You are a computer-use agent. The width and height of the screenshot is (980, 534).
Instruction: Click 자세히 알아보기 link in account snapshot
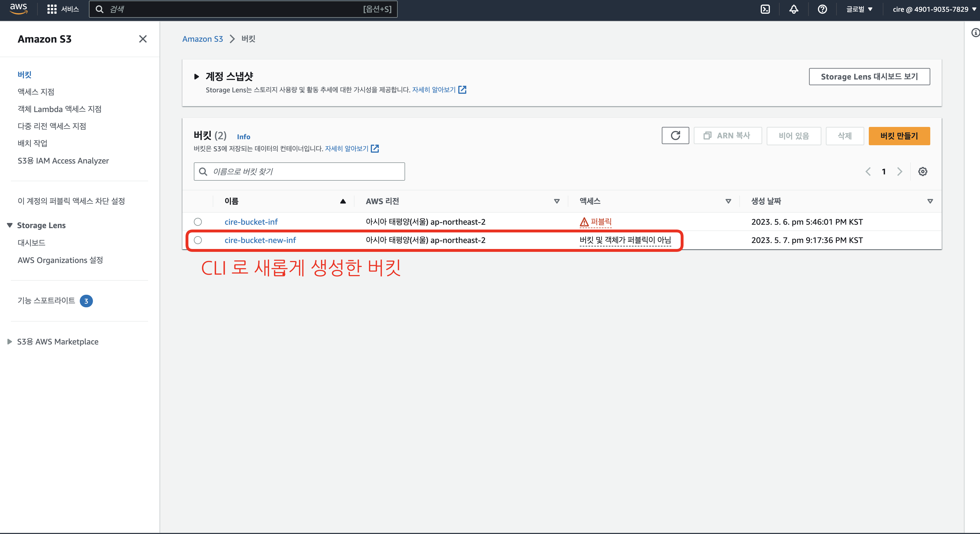tap(434, 90)
